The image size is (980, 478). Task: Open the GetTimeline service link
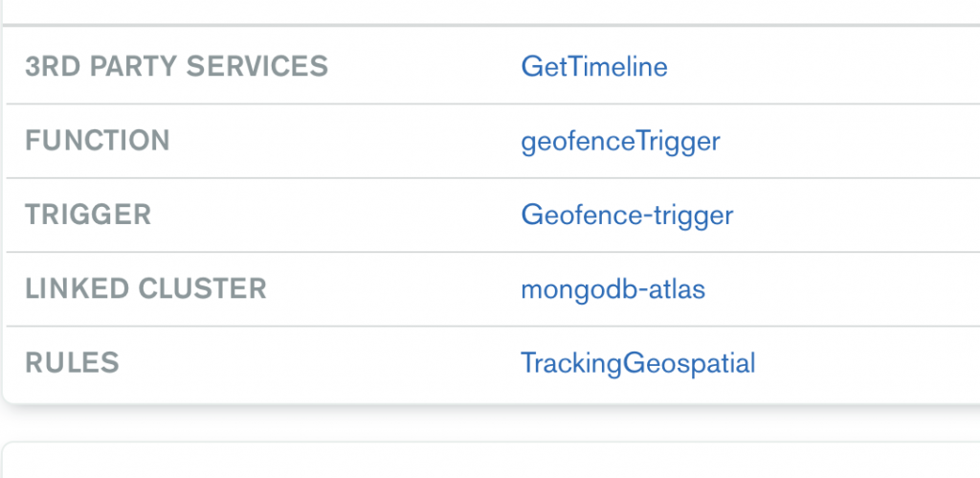[x=593, y=67]
